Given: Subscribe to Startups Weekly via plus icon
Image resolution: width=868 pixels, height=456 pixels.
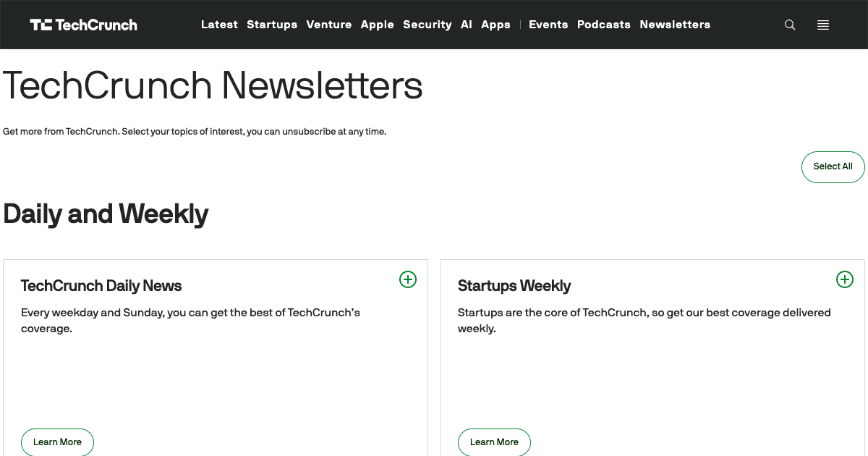Looking at the screenshot, I should [x=845, y=279].
